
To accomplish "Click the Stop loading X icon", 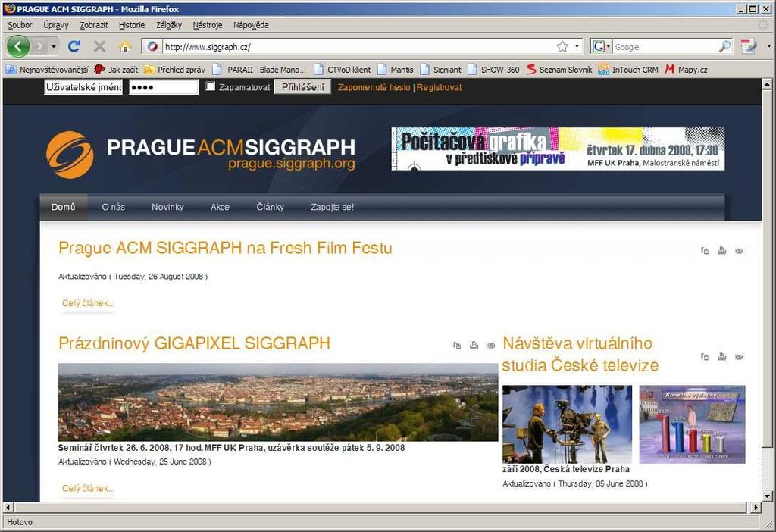I will click(99, 46).
